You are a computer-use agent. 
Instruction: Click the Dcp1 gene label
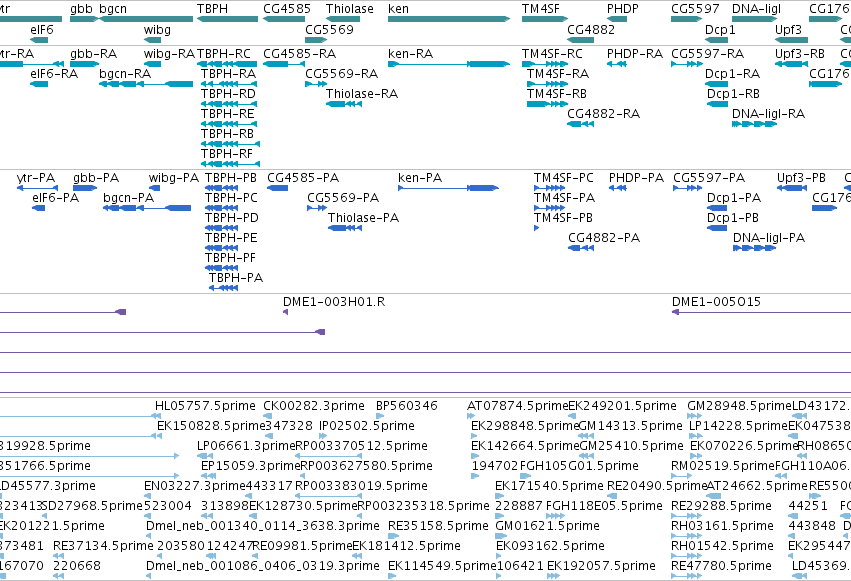(x=720, y=29)
